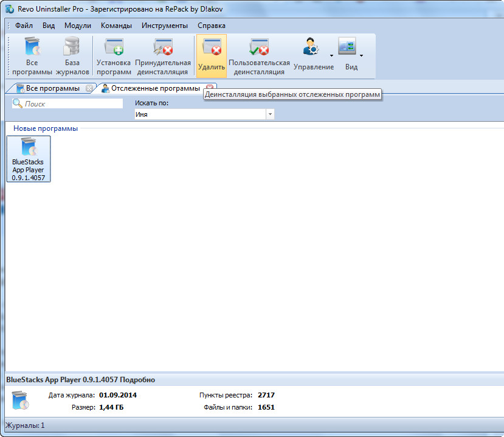Image resolution: width=504 pixels, height=437 pixels.
Task: Open the Модули menu
Action: (78, 26)
